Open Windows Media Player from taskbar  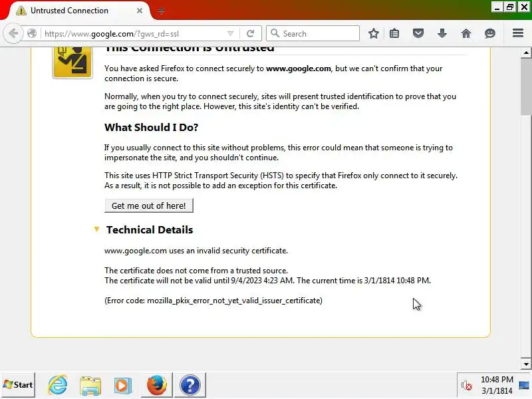[x=123, y=386]
